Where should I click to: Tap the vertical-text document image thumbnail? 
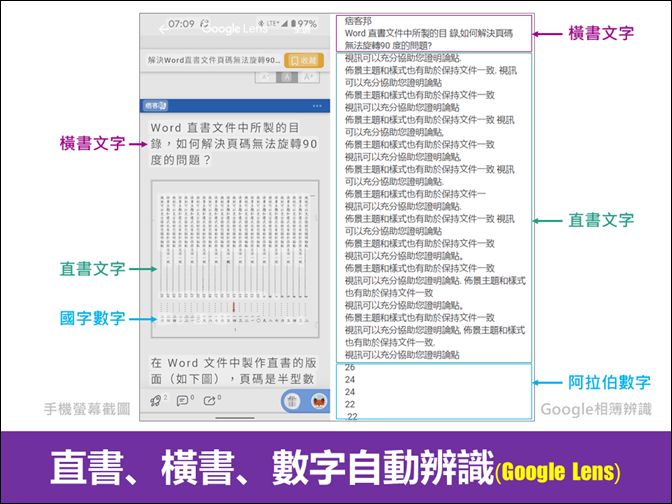pos(235,259)
